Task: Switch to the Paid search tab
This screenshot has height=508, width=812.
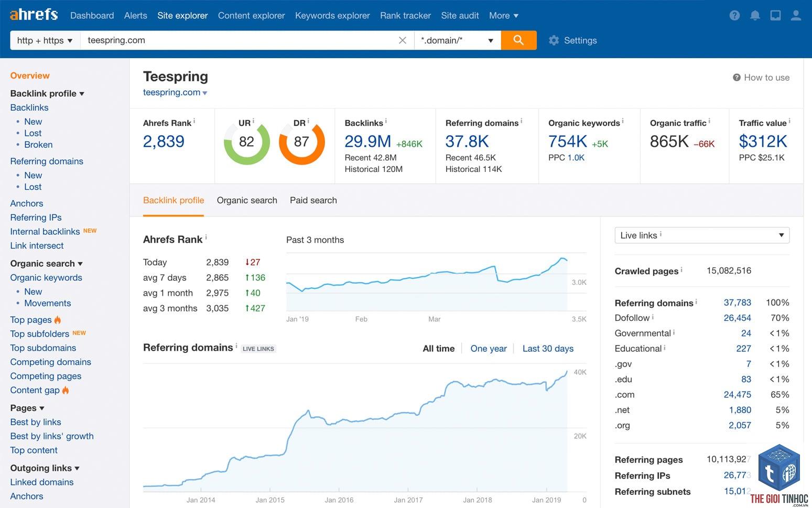Action: [x=313, y=200]
